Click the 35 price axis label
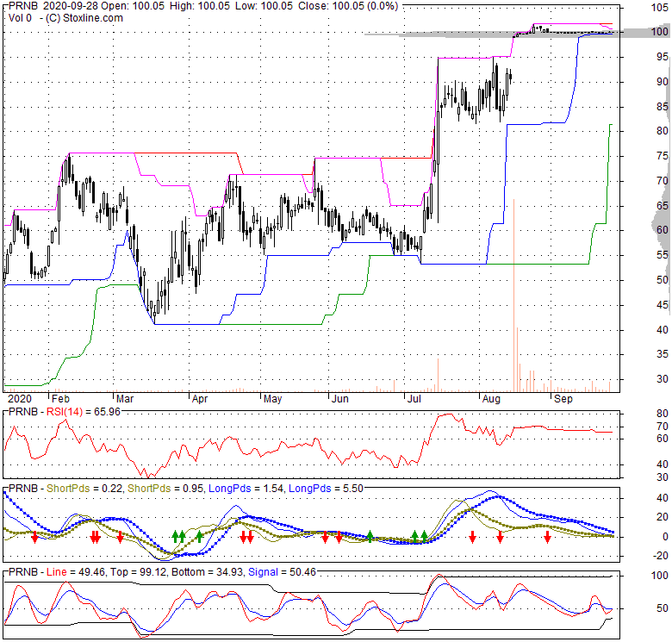 [x=663, y=354]
